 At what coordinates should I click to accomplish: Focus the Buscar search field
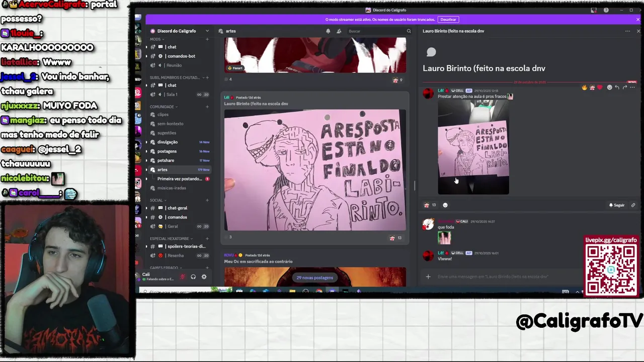click(379, 31)
